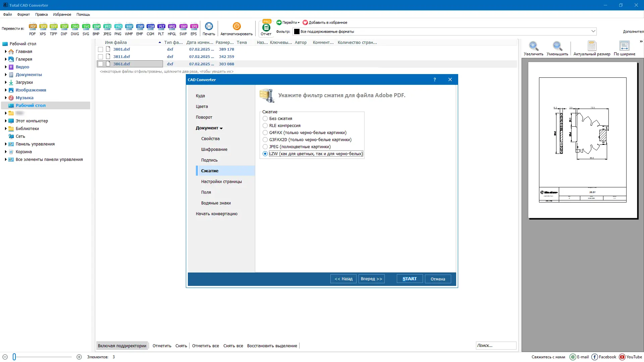
Task: Open the Печать (Print) tool
Action: (x=209, y=26)
